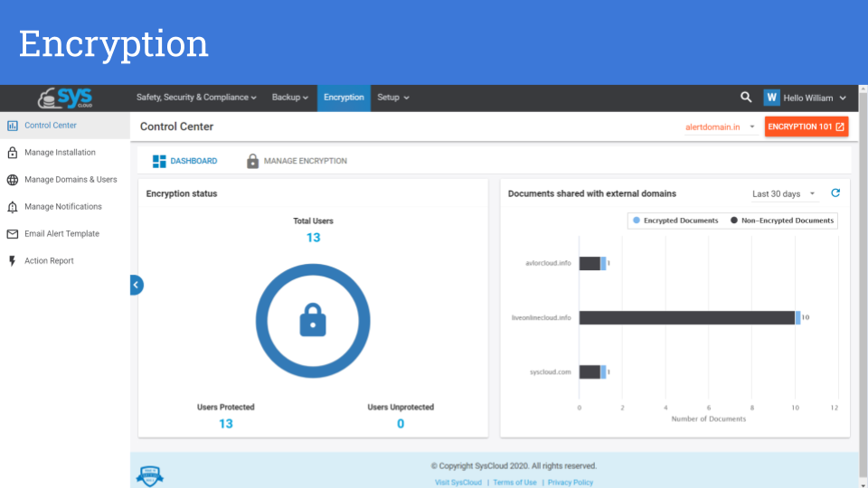868x488 pixels.
Task: Click the SysCloud logo
Action: pyautogui.click(x=65, y=98)
